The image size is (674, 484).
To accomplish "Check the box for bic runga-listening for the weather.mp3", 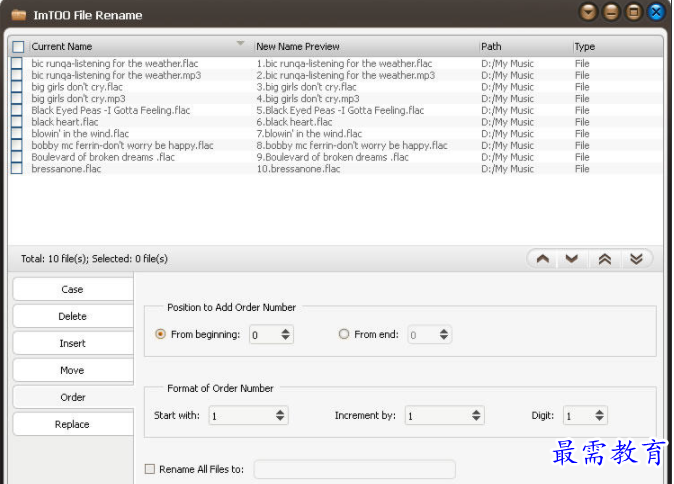I will (x=17, y=75).
